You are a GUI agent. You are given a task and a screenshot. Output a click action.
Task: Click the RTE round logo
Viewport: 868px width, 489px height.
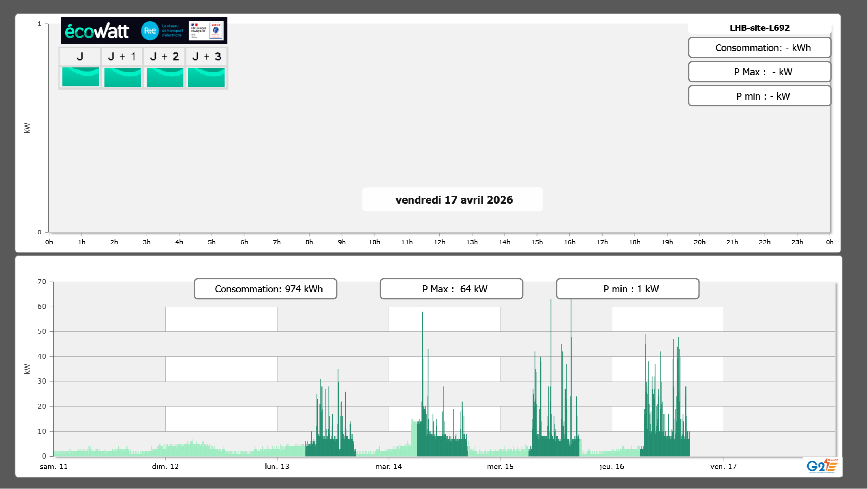[150, 31]
